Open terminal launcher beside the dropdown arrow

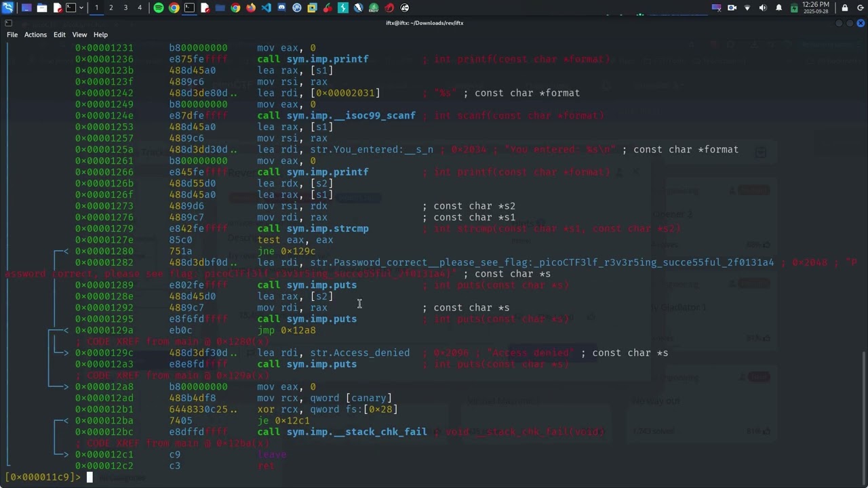coord(71,7)
